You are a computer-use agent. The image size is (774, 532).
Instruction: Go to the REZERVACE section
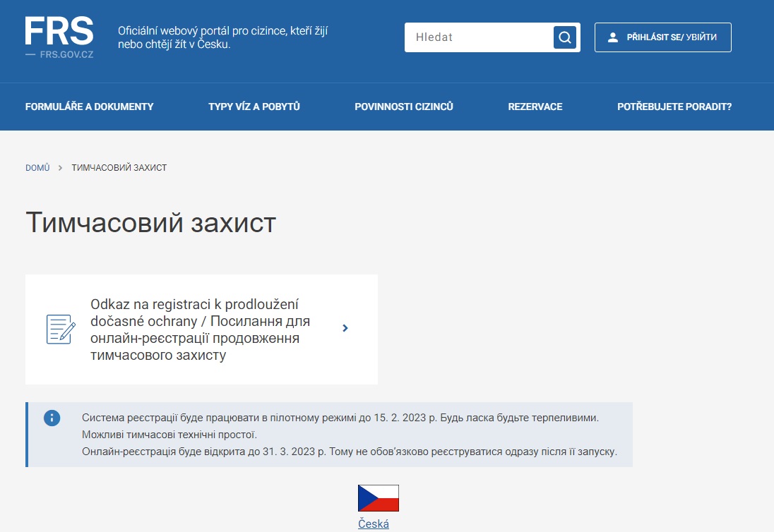535,107
